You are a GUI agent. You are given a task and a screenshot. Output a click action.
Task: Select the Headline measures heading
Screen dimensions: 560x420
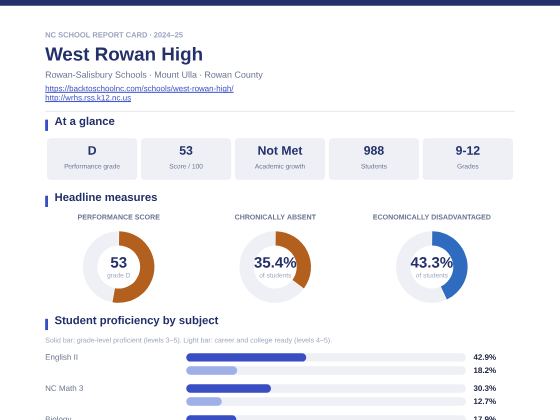[x=106, y=197]
